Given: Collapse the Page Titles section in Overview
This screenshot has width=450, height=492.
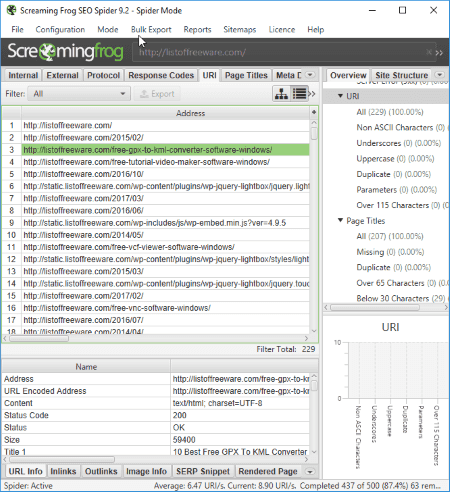Looking at the screenshot, I should [340, 220].
